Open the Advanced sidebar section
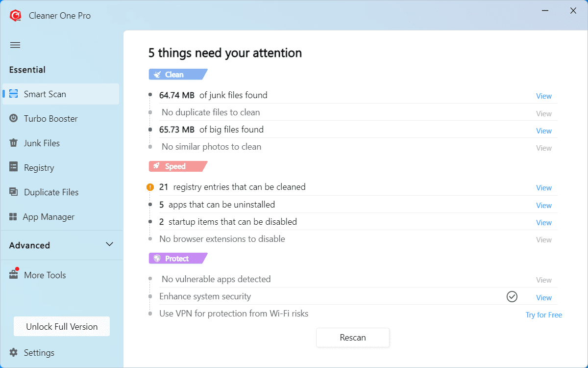 [30, 245]
